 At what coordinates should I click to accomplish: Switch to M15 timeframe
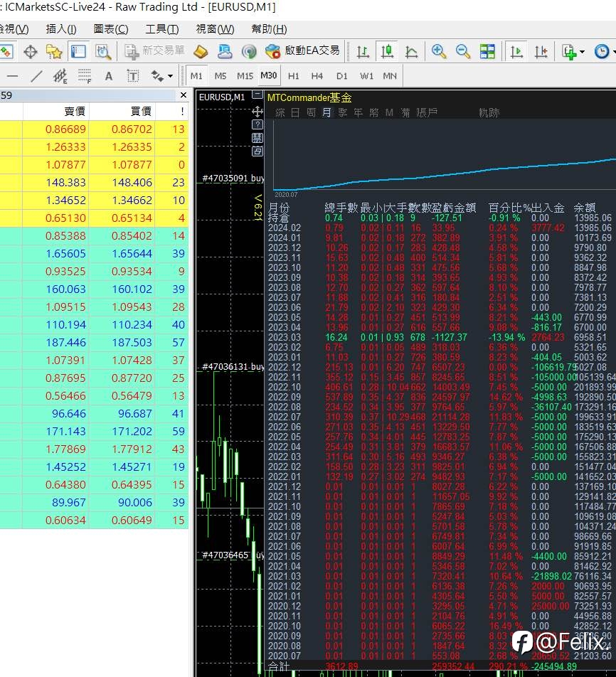click(245, 76)
